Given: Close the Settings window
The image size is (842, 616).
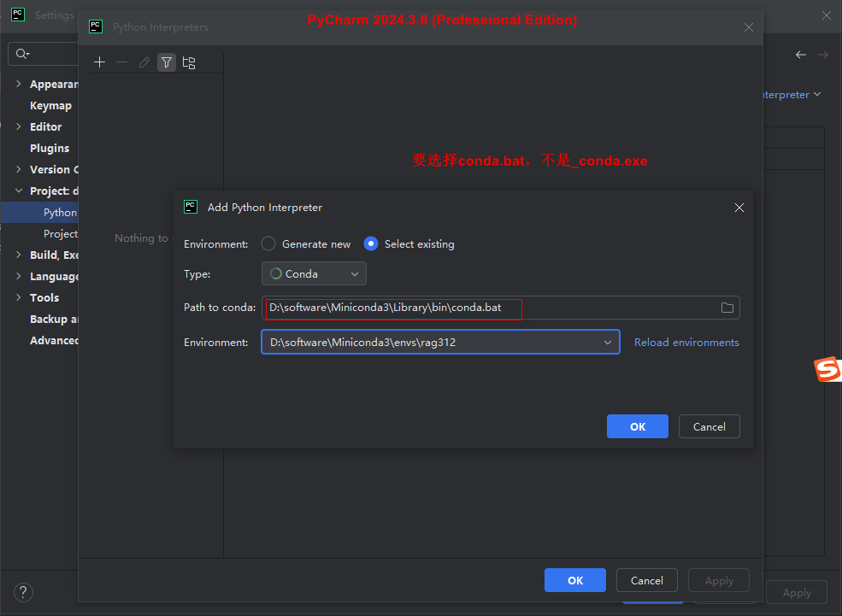Looking at the screenshot, I should click(x=827, y=15).
